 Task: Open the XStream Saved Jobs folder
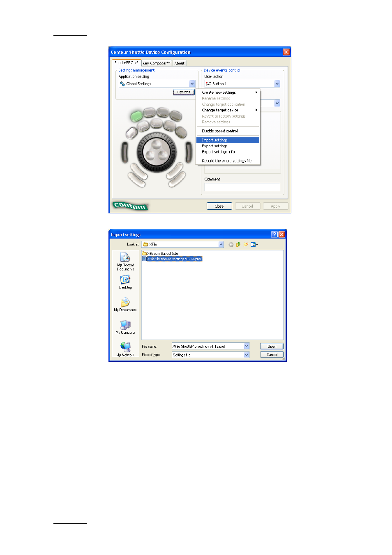pyautogui.click(x=161, y=254)
